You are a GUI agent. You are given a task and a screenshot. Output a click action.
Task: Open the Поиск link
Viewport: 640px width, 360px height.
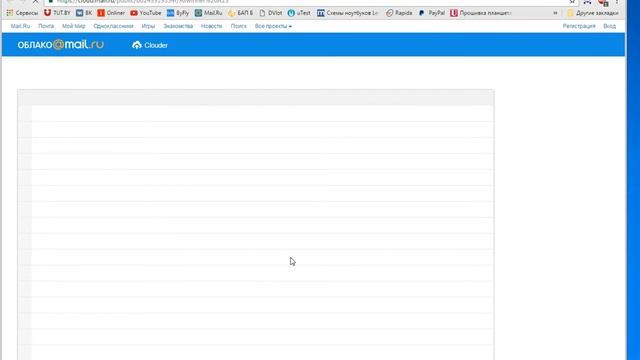pos(238,26)
